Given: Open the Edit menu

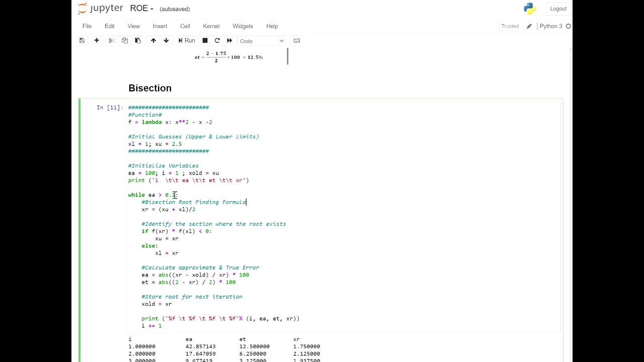Looking at the screenshot, I should (x=110, y=26).
